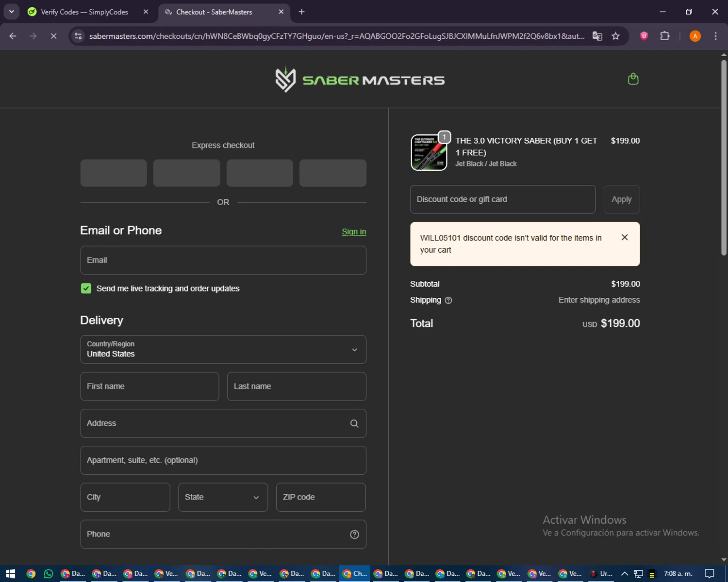Click the Total USD $199.00 amount
Screen dimensions: 728x582
(611, 323)
